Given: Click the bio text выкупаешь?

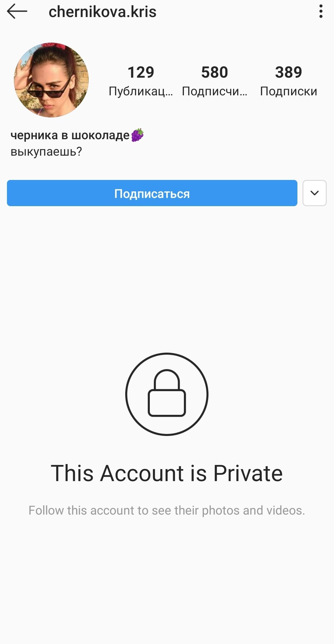Looking at the screenshot, I should click(x=46, y=152).
